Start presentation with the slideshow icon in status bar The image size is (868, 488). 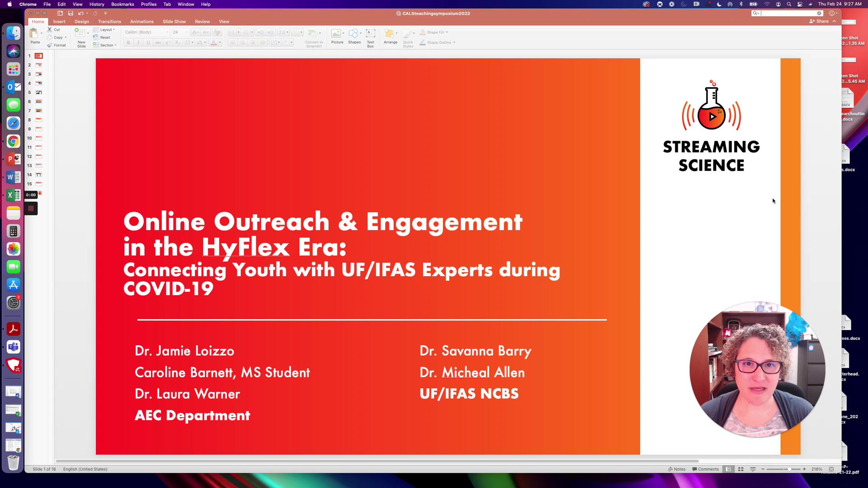click(x=752, y=469)
